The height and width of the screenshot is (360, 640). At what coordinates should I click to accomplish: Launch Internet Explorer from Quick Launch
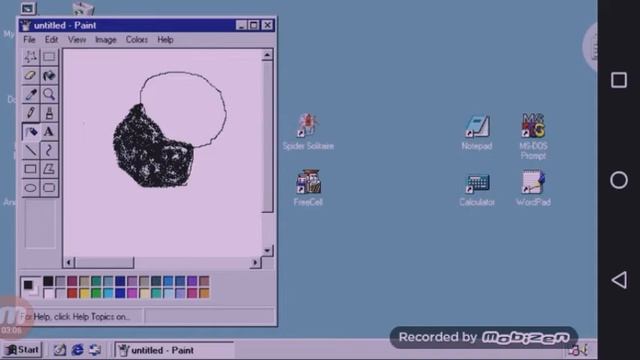pyautogui.click(x=78, y=350)
